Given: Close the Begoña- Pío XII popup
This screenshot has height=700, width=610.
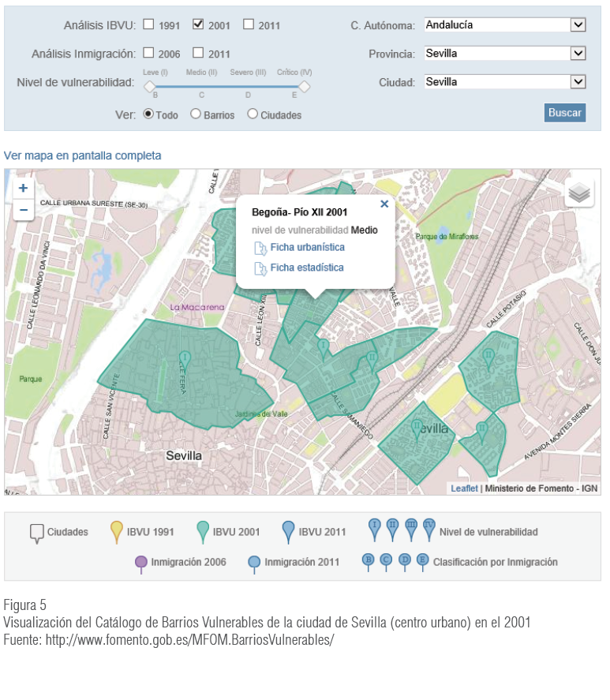Looking at the screenshot, I should tap(384, 204).
